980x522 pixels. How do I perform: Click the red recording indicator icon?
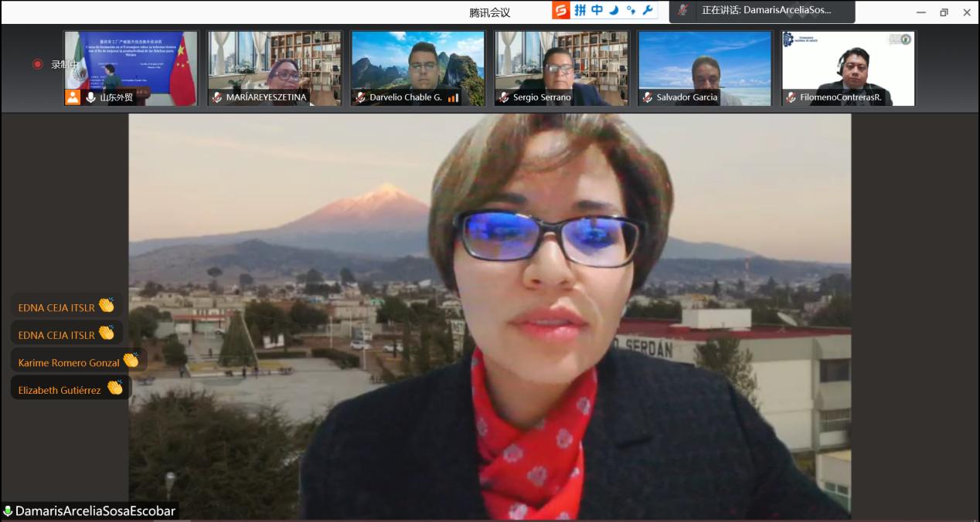click(37, 64)
